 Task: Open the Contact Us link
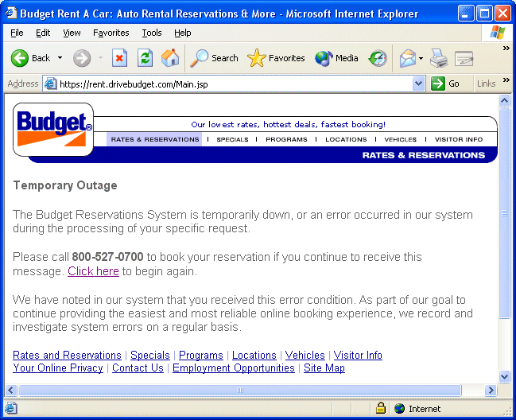click(138, 367)
